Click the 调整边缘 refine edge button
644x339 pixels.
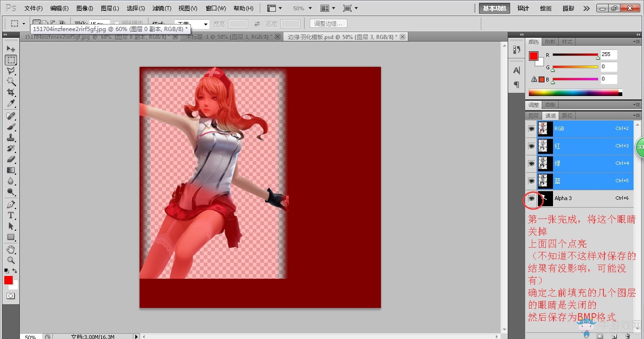click(329, 24)
